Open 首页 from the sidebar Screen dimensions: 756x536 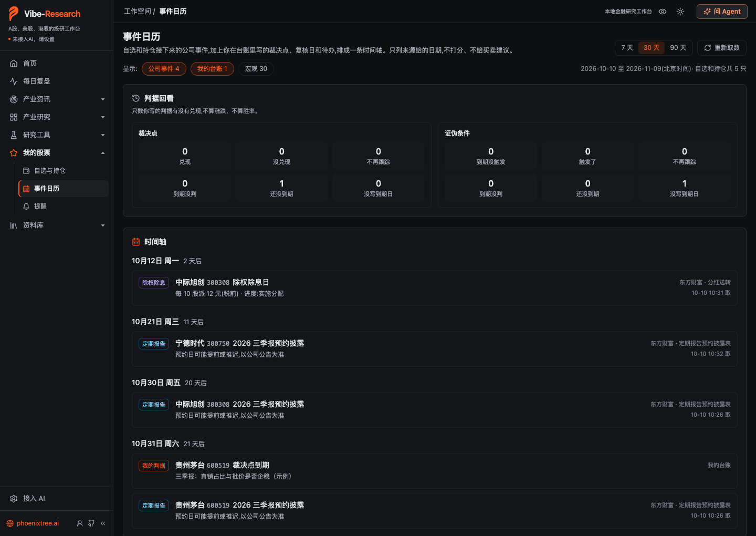pyautogui.click(x=56, y=64)
